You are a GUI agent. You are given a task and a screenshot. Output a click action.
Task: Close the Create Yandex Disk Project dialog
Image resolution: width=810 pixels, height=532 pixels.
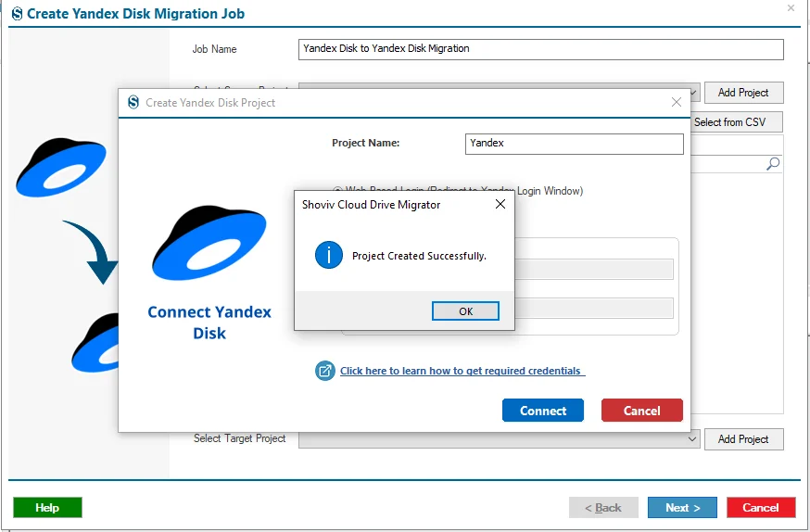coord(677,102)
